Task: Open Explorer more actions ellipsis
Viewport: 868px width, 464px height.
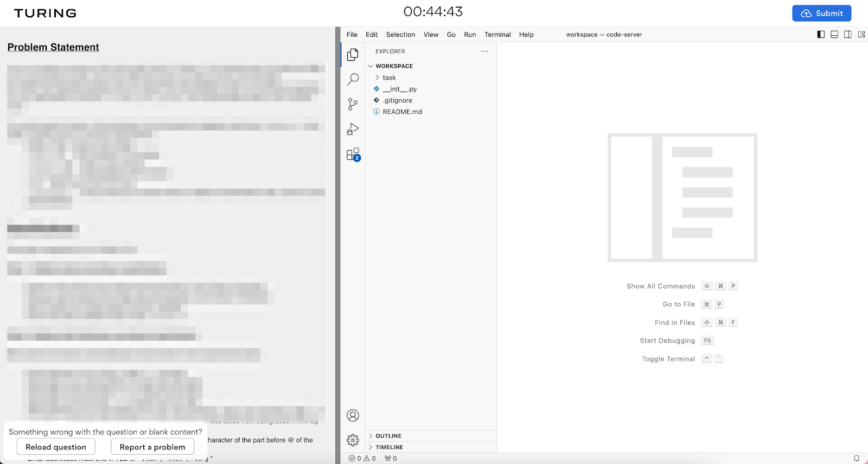Action: (484, 51)
